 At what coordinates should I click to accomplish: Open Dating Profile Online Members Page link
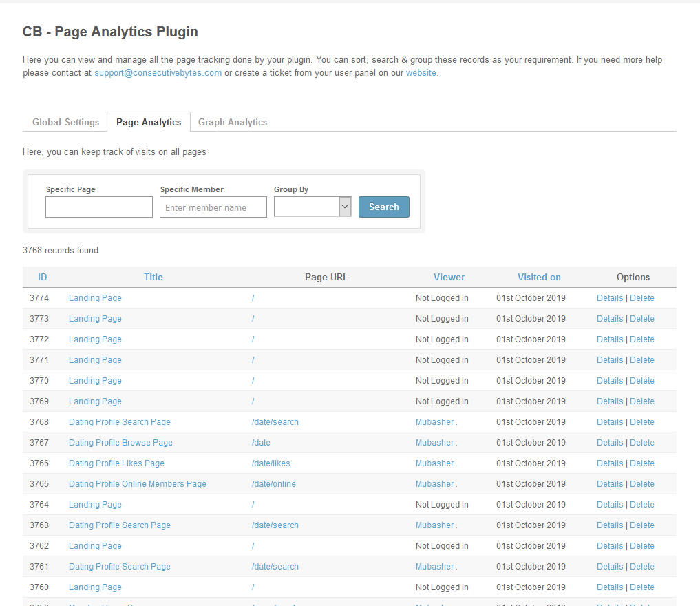[x=138, y=484]
